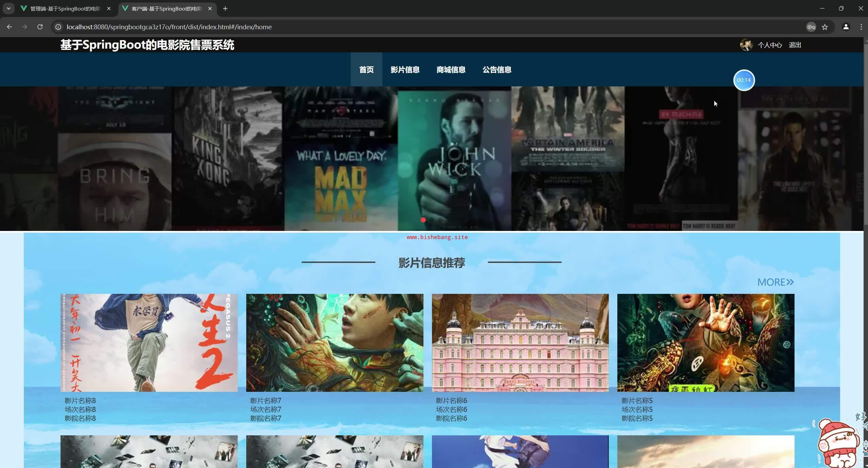Viewport: 868px width, 468px height.
Task: Open 个人中心 link
Action: [770, 45]
